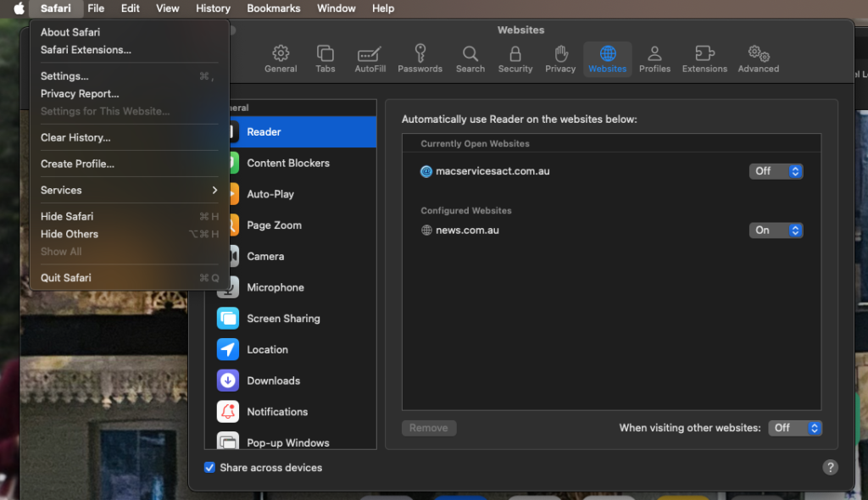Open the AutoFill settings pane
868x500 pixels.
click(x=370, y=58)
